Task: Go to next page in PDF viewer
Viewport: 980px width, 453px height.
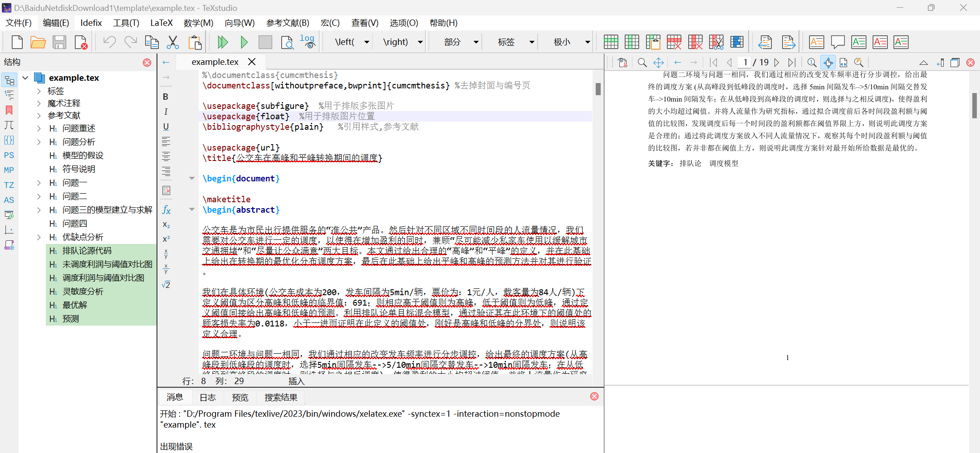Action: [x=777, y=63]
